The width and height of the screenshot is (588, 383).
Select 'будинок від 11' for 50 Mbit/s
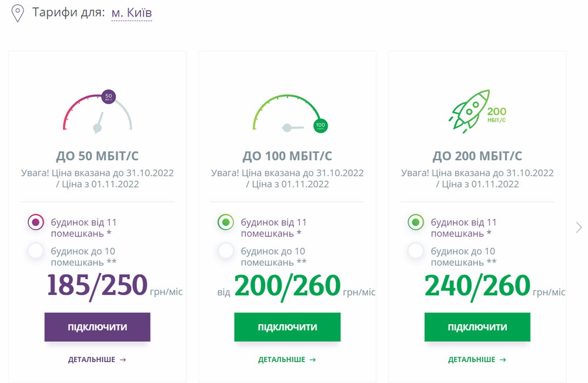36,222
